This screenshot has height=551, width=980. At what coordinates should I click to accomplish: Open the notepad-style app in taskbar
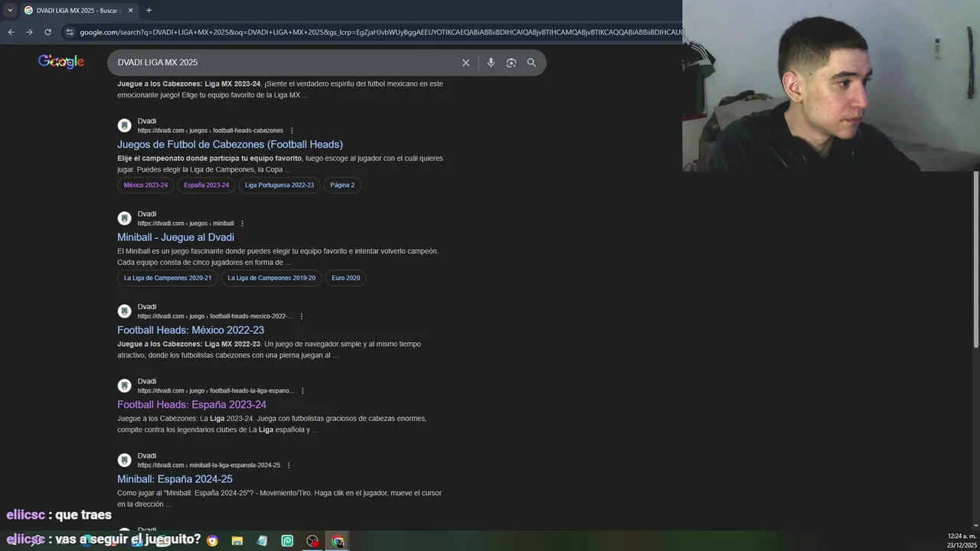262,540
